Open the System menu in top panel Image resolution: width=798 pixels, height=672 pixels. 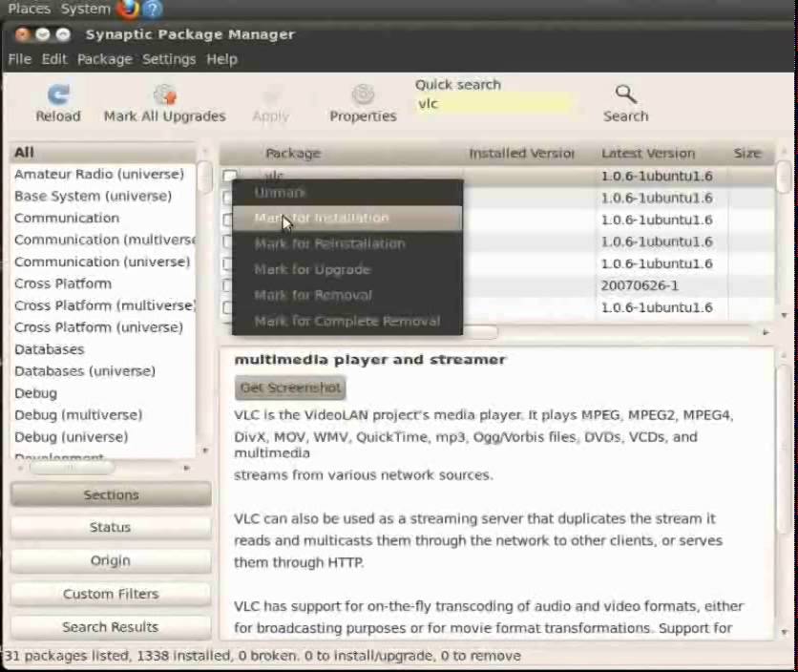click(86, 9)
